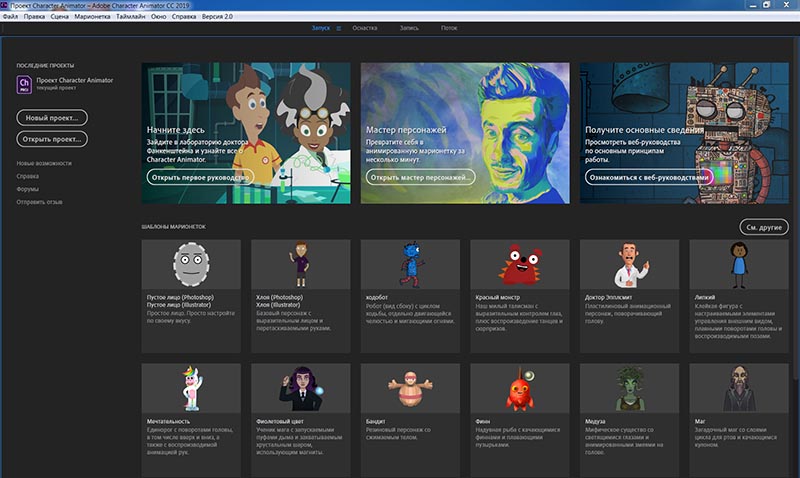This screenshot has width=800, height=478.
Task: Click the Мастер персонажей banner heading
Action: pyautogui.click(x=406, y=130)
